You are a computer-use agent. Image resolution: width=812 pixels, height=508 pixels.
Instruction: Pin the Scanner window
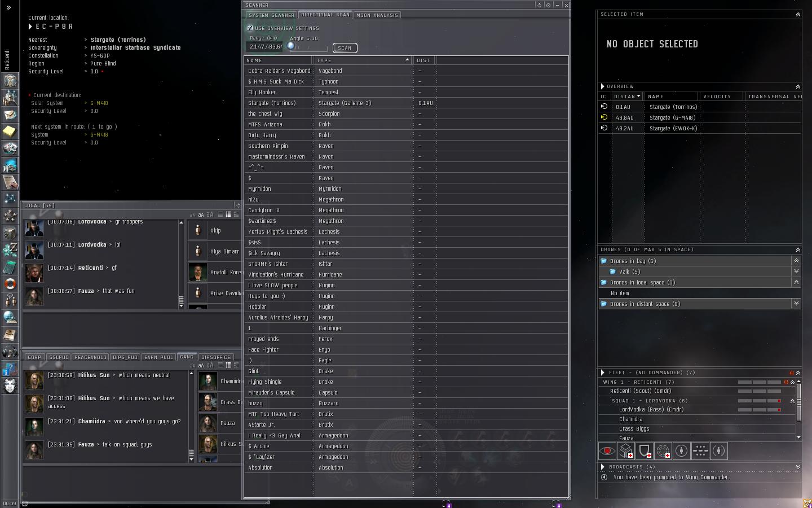click(x=539, y=5)
